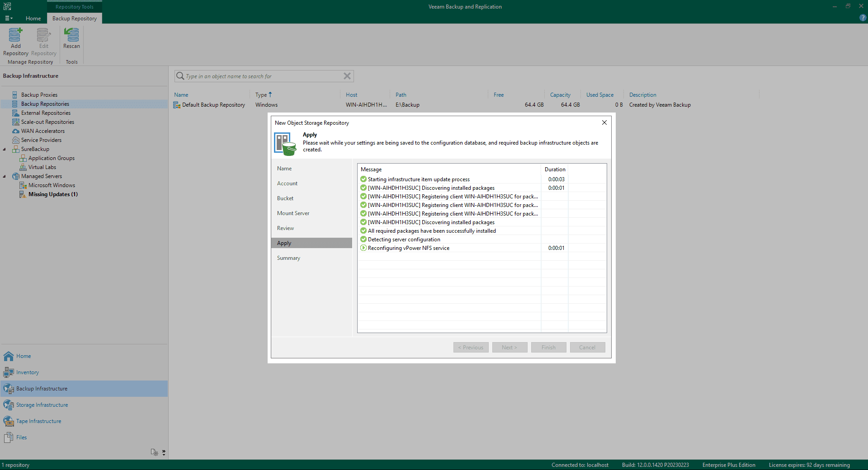Viewport: 868px width, 470px height.
Task: Open the Files view
Action: 21,437
